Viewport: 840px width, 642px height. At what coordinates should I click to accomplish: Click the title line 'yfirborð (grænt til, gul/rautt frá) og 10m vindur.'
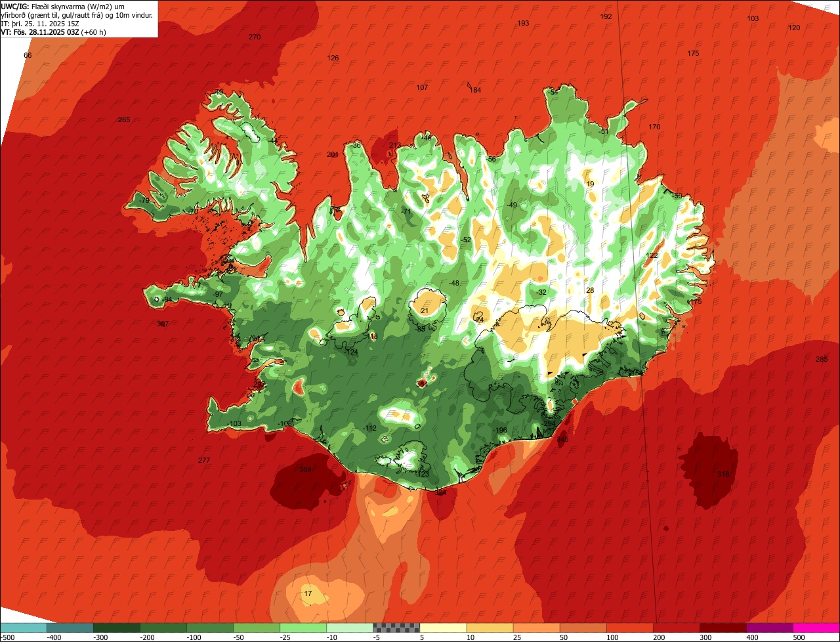(x=78, y=14)
